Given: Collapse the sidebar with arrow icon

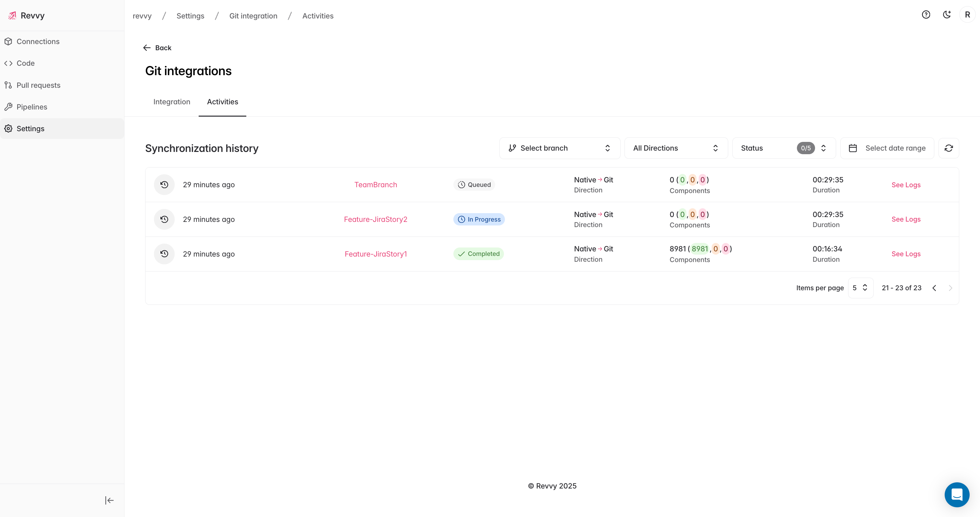Looking at the screenshot, I should coord(109,500).
